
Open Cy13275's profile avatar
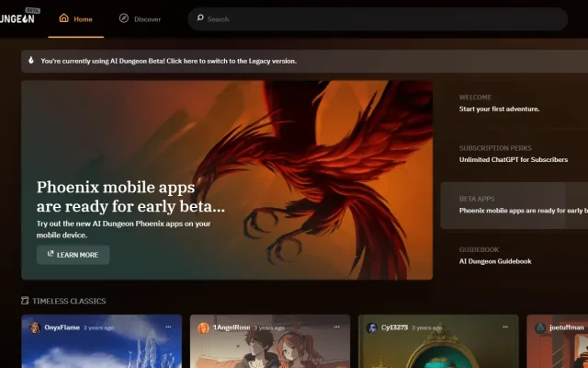(x=371, y=328)
